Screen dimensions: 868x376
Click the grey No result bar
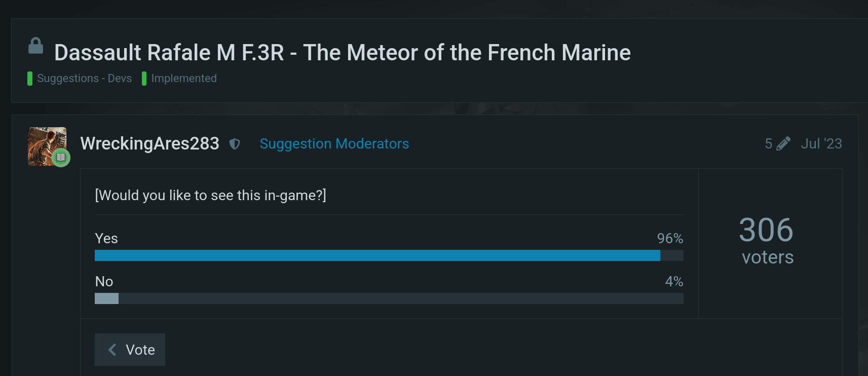pos(106,298)
